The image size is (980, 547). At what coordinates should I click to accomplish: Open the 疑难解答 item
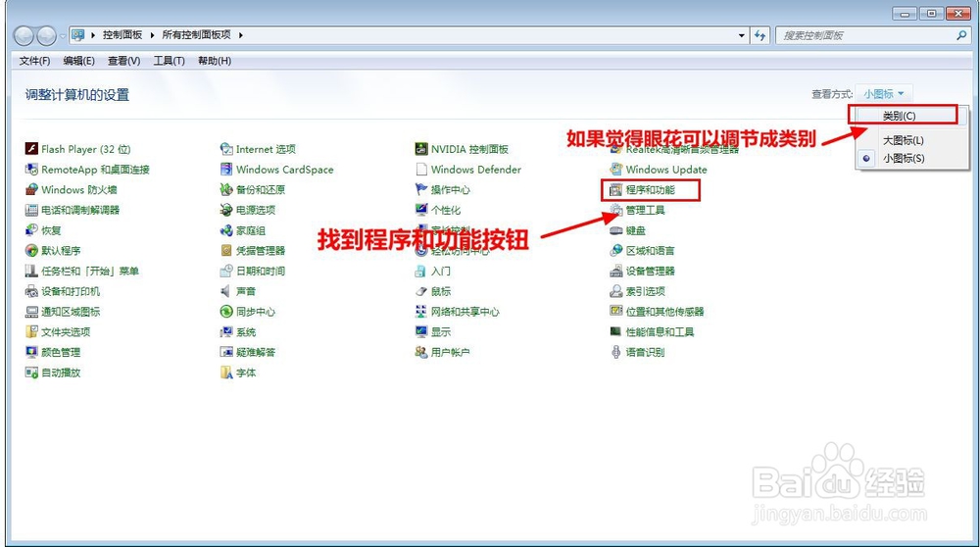(x=255, y=352)
